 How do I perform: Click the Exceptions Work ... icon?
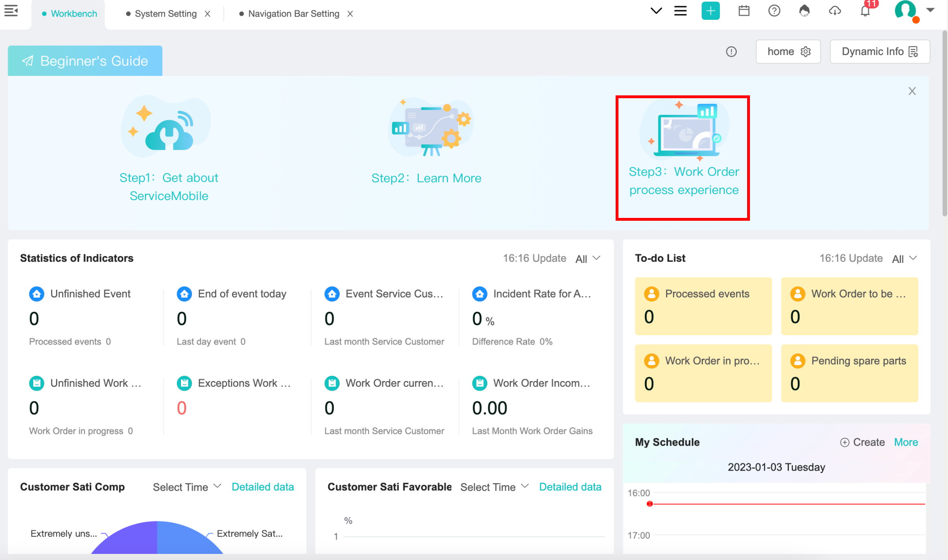pos(184,383)
